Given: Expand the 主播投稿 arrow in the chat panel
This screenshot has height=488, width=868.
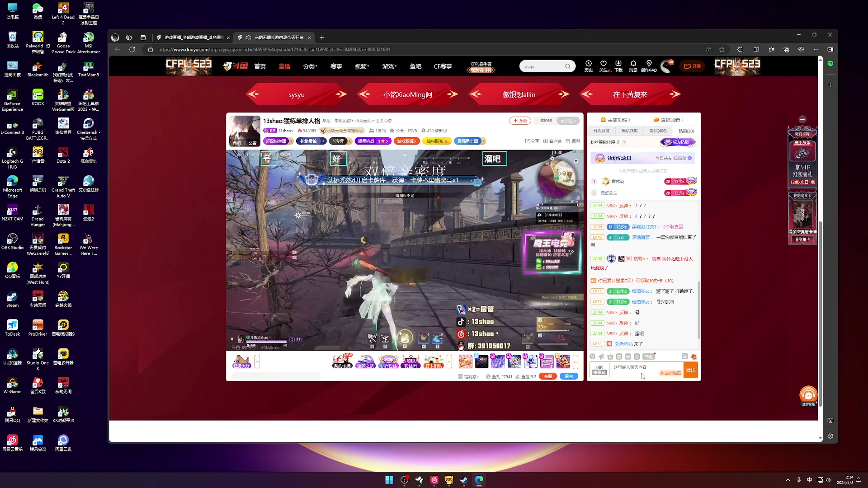Looking at the screenshot, I should pyautogui.click(x=629, y=120).
